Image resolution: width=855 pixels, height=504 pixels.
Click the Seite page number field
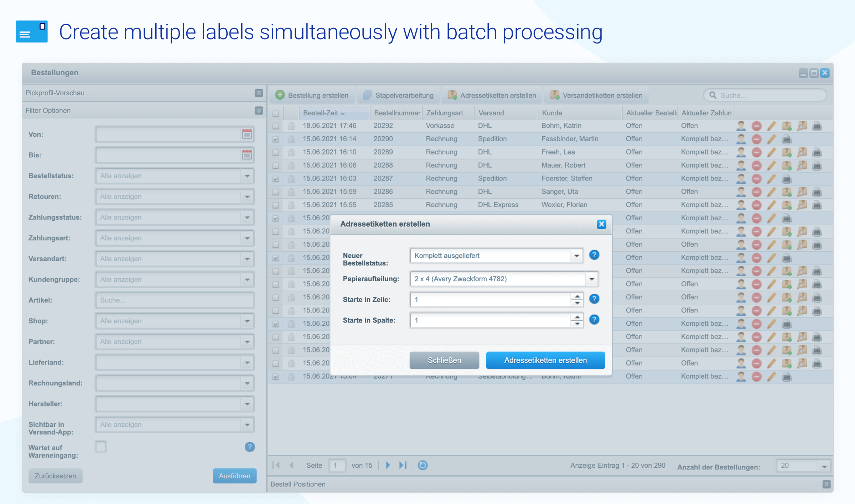coord(337,465)
